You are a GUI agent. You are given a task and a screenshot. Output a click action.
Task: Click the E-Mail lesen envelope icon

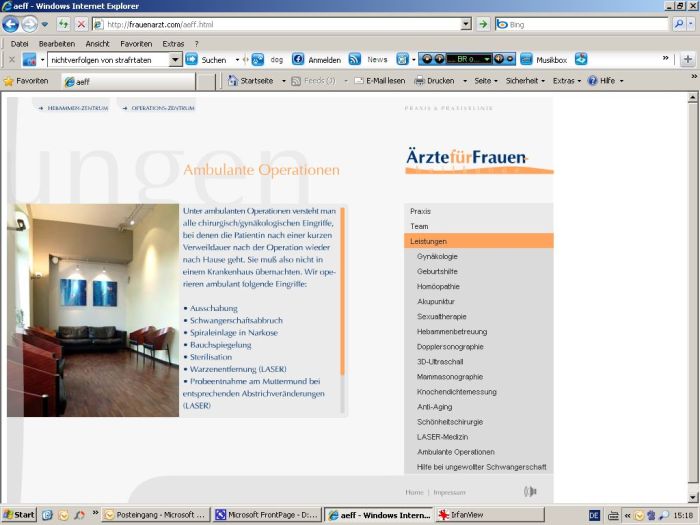coord(358,81)
